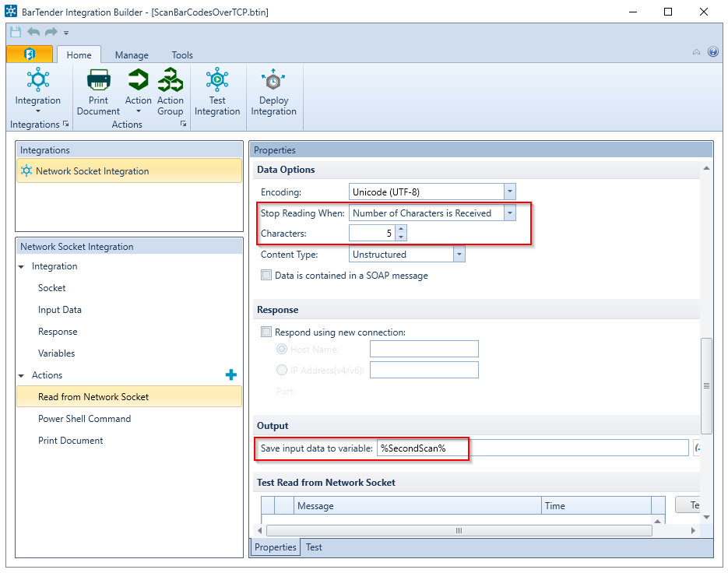The width and height of the screenshot is (728, 573).
Task: Click the Integration ribbon icon
Action: (37, 80)
